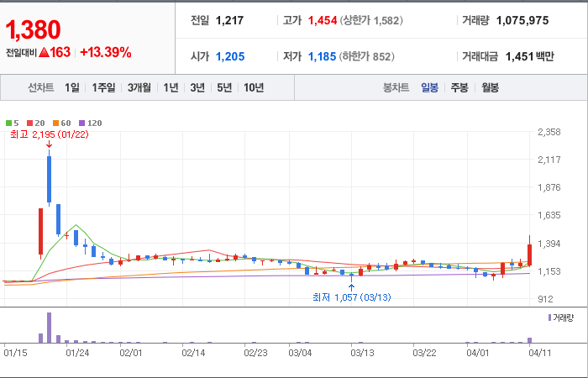Click the 04/11 date axis label

[539, 353]
